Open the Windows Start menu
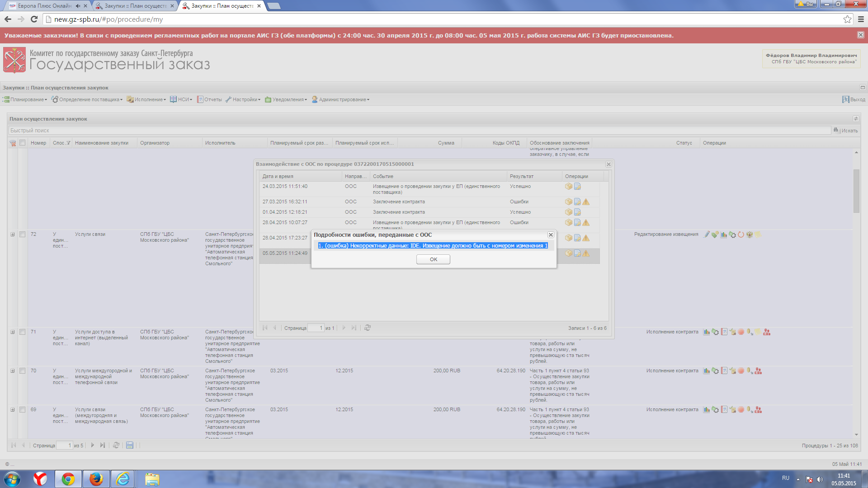Image resolution: width=868 pixels, height=488 pixels. pos(12,479)
